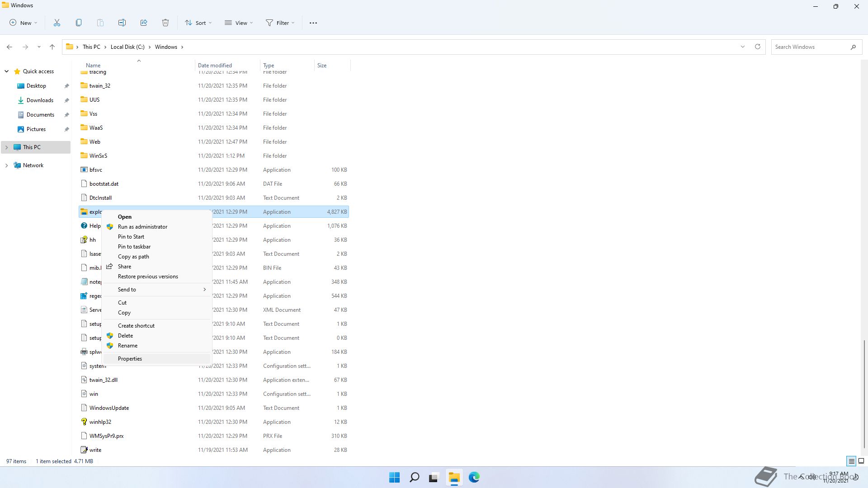This screenshot has width=868, height=488.
Task: Choose Run as administrator
Action: click(x=157, y=227)
